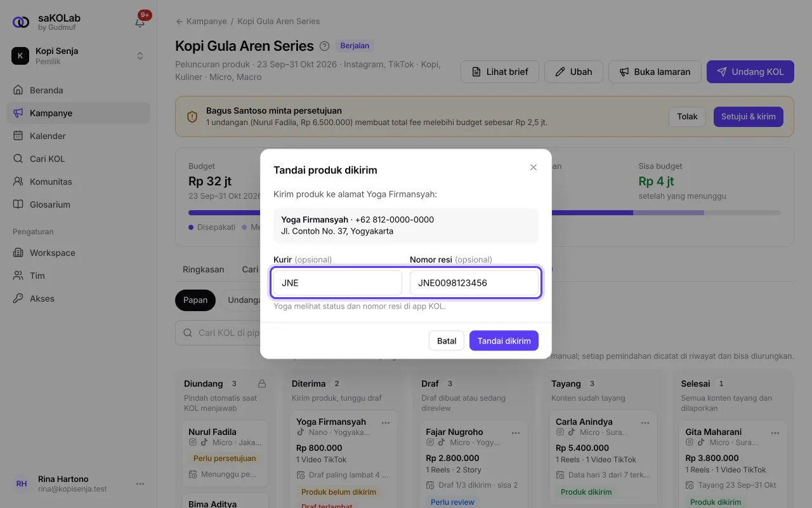
Task: Open Beranda in sidebar
Action: (x=79, y=90)
